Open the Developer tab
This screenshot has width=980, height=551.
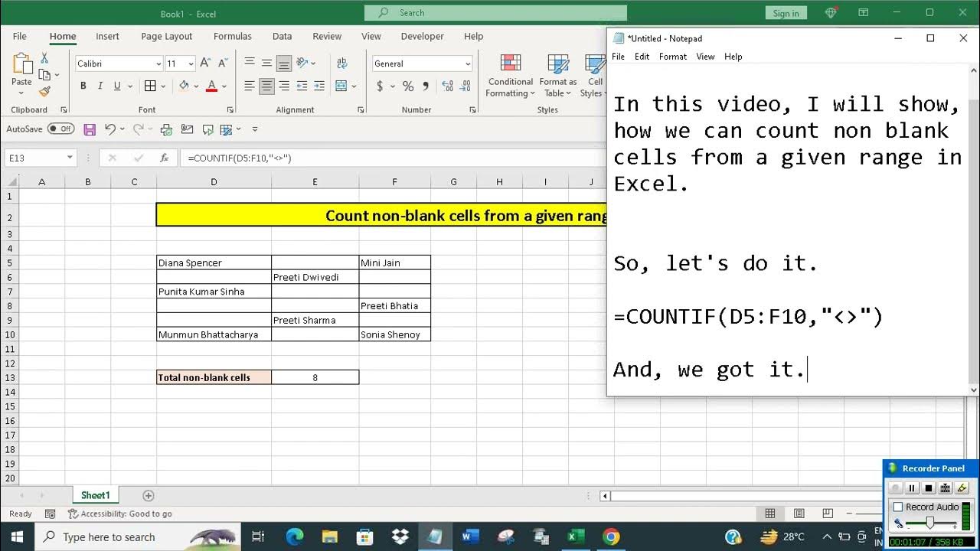pos(423,36)
